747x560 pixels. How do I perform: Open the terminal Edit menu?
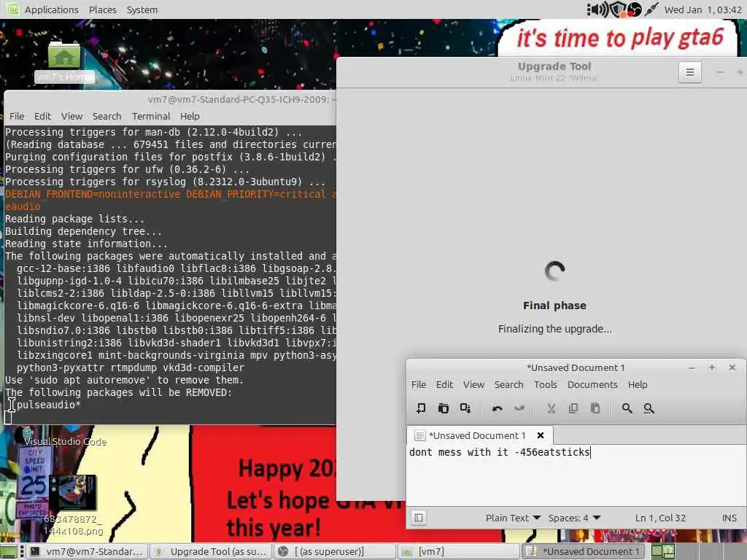point(42,116)
